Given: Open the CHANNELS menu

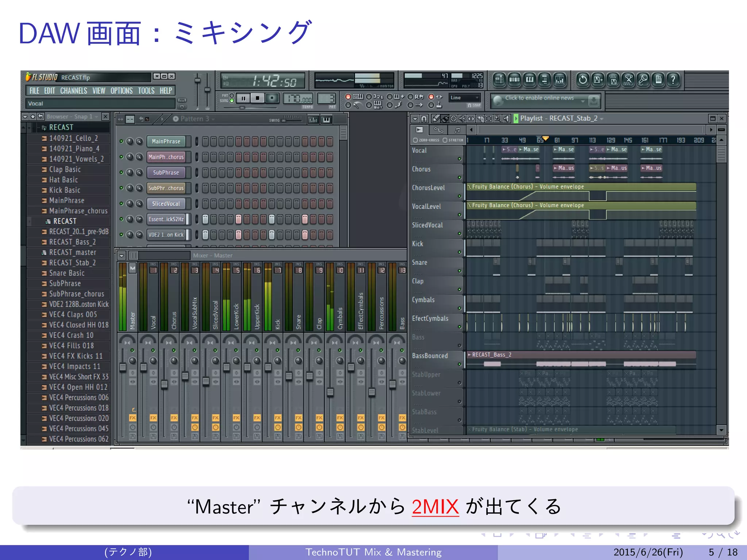Looking at the screenshot, I should click(x=74, y=91).
